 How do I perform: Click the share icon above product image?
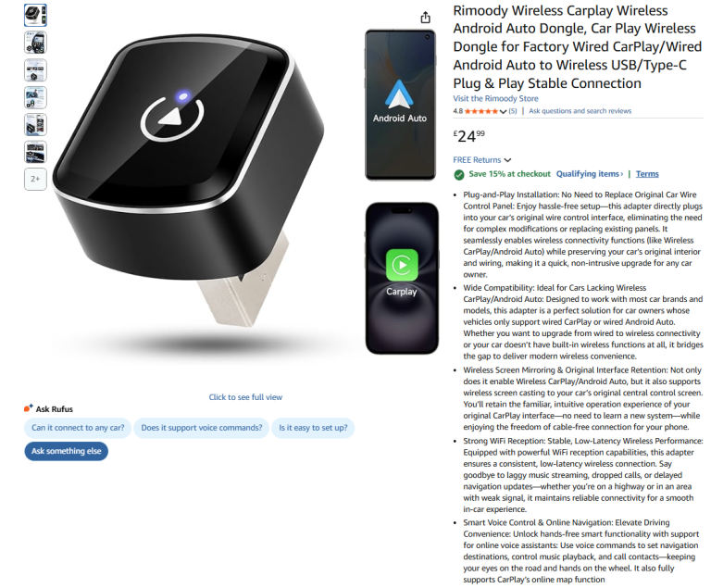coord(425,18)
